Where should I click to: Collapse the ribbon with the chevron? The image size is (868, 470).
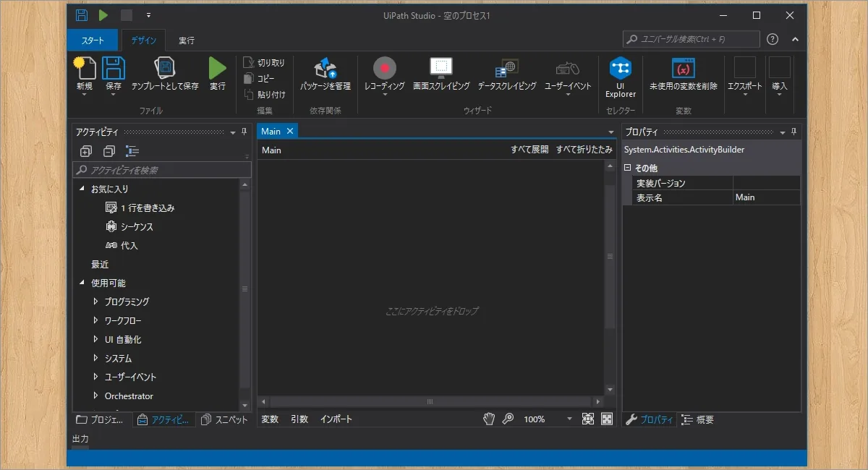(x=795, y=39)
